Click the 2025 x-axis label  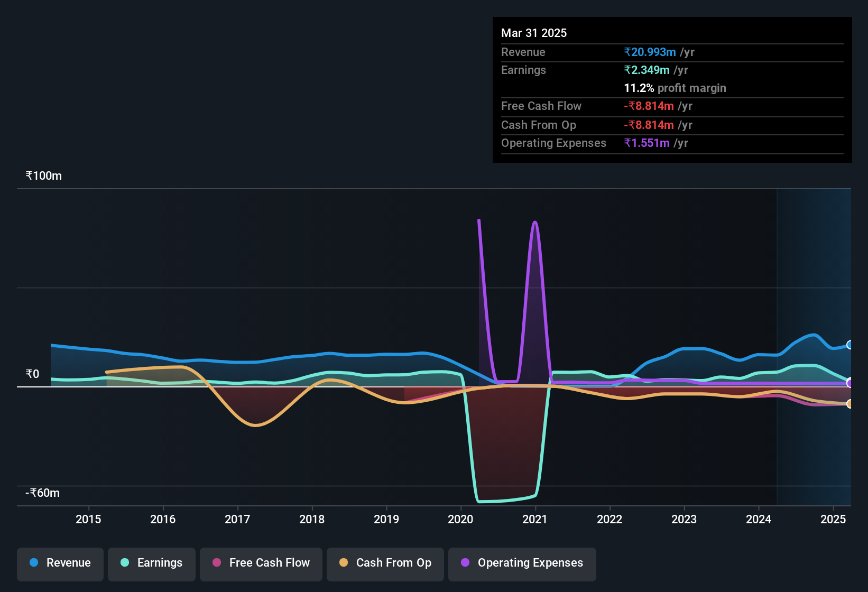833,520
